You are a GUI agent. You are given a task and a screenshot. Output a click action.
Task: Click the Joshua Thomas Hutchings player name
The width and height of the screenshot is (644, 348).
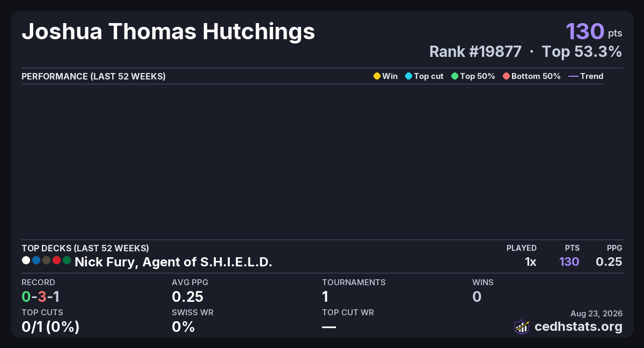tap(168, 32)
